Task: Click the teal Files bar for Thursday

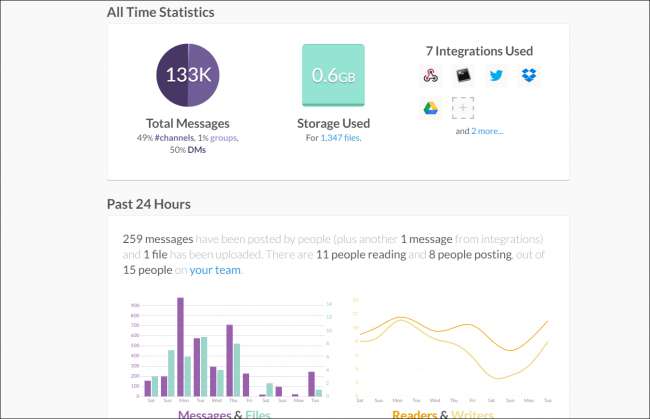Action: [237, 371]
